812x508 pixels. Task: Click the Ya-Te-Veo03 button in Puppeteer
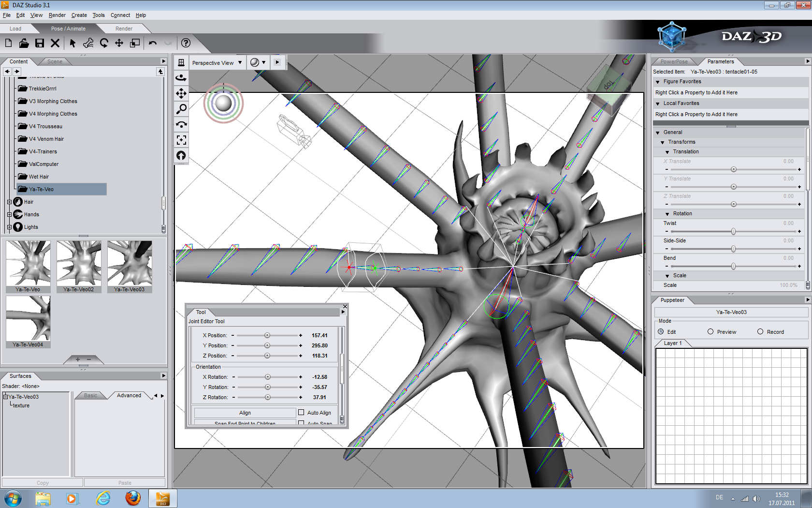(x=731, y=312)
